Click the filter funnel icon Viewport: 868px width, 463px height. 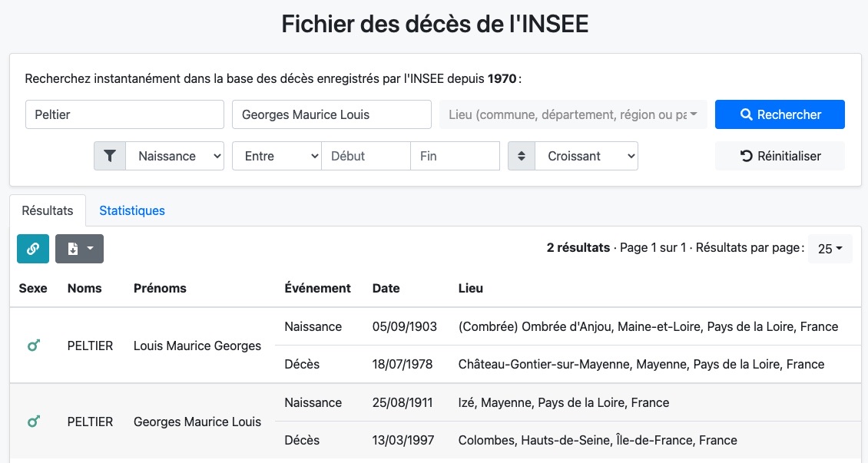(110, 156)
